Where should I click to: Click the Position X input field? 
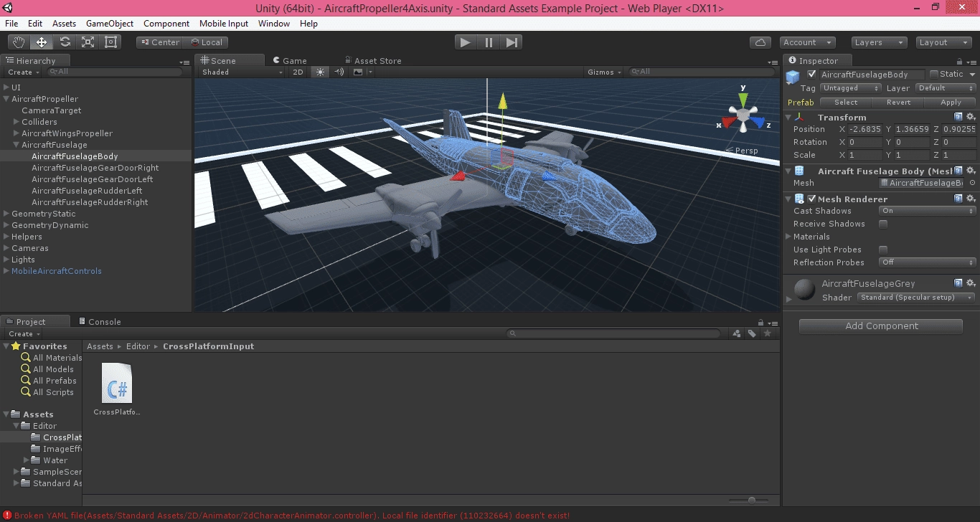click(864, 129)
